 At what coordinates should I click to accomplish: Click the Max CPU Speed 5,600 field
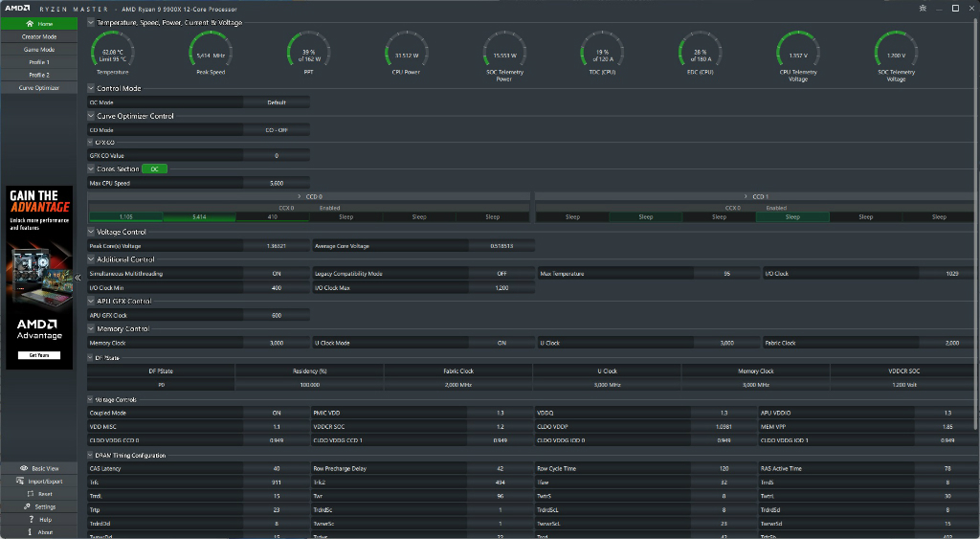click(277, 183)
